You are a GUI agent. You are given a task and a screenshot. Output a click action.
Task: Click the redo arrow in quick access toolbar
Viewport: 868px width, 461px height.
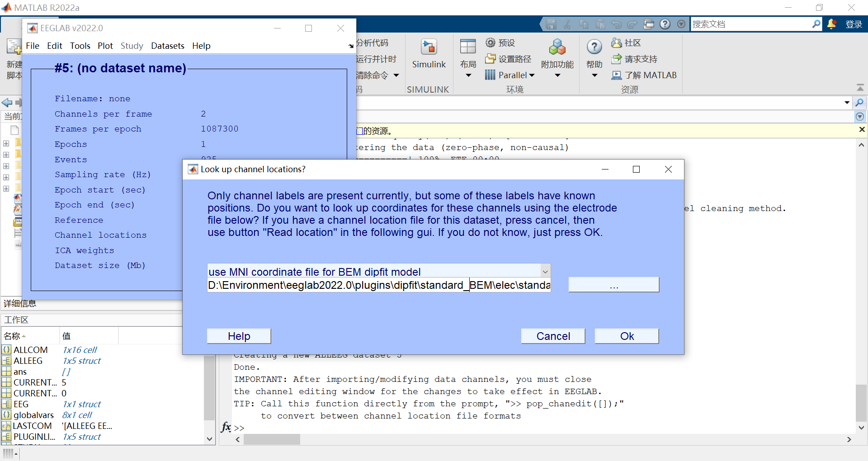coord(632,24)
